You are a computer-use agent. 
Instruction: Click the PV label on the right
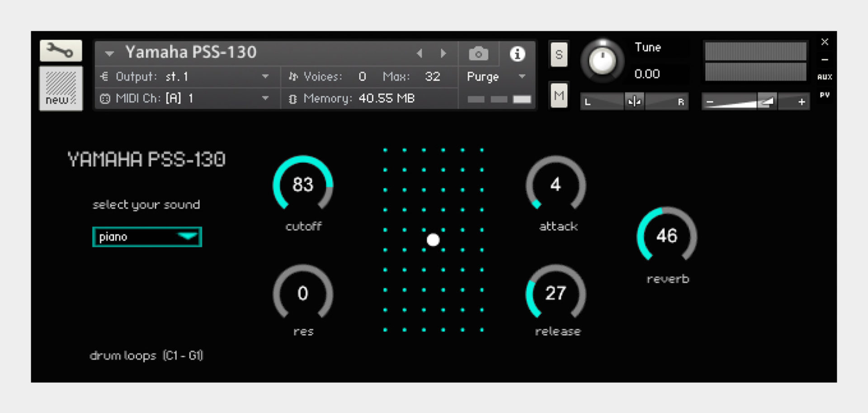point(825,95)
